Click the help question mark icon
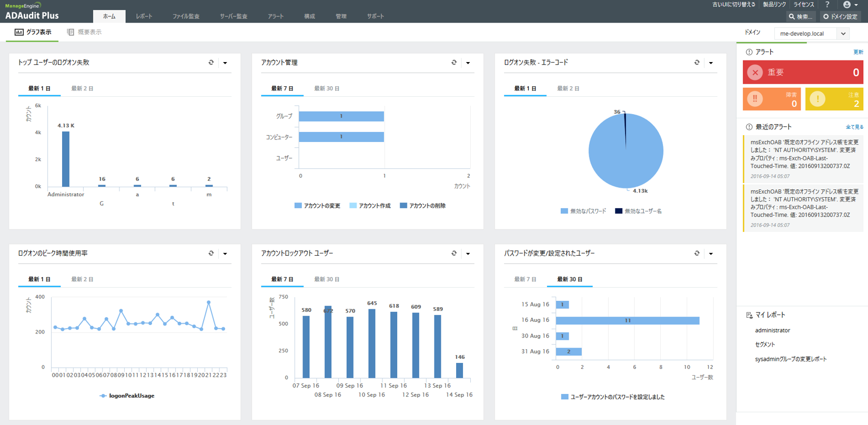The height and width of the screenshot is (425, 868). (x=827, y=5)
